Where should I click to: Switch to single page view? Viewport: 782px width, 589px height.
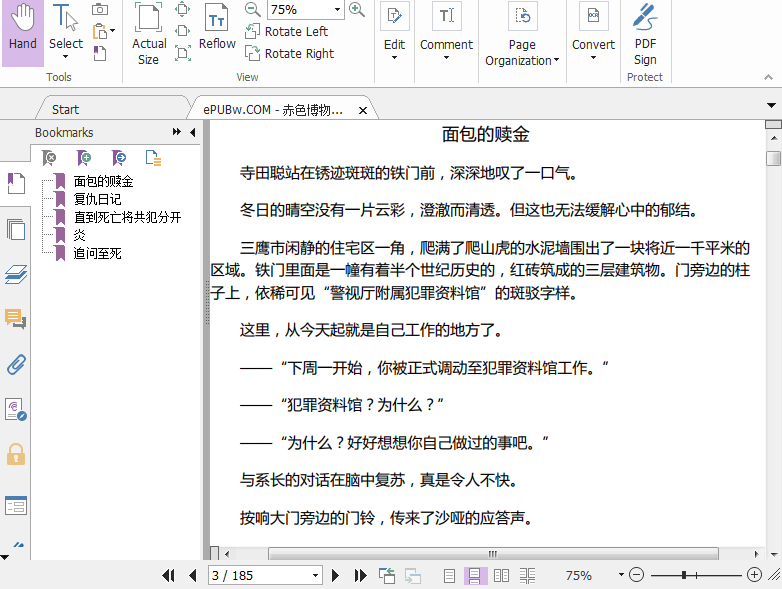click(x=449, y=576)
